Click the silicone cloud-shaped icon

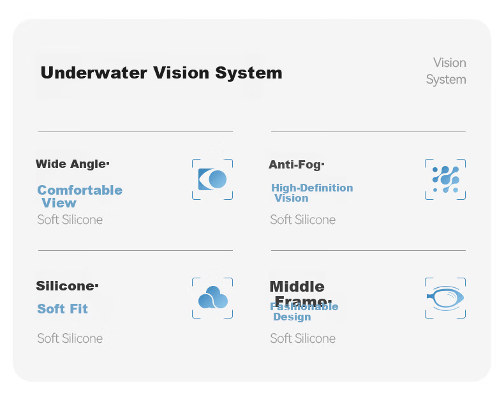[x=212, y=298]
